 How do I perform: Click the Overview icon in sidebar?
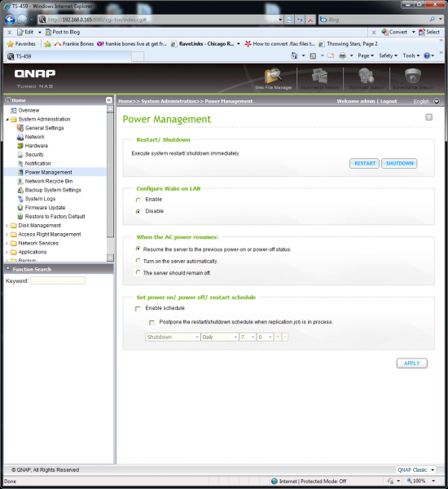13,110
